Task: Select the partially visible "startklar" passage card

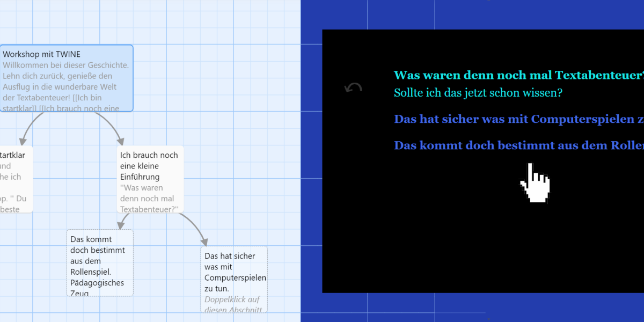Action: (15, 177)
